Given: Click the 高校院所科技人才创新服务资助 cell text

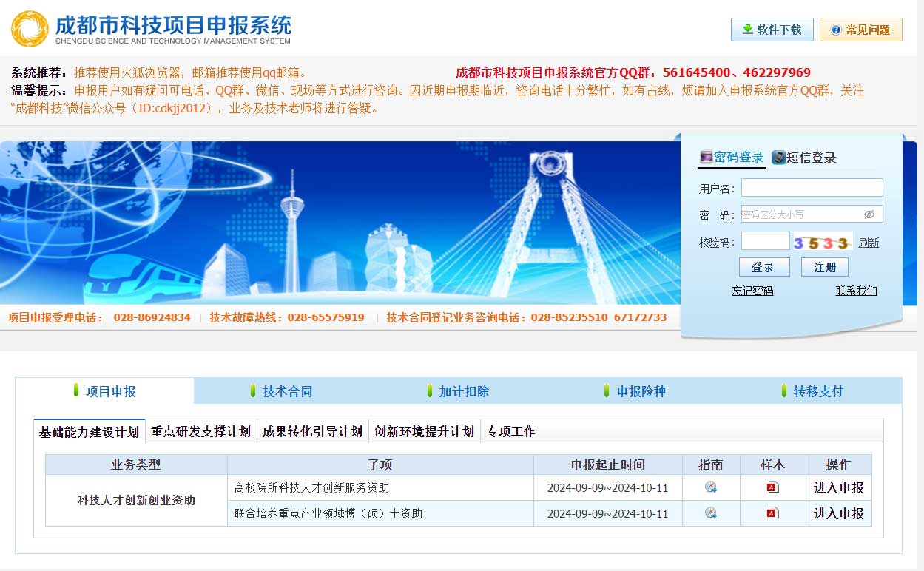Looking at the screenshot, I should [311, 488].
